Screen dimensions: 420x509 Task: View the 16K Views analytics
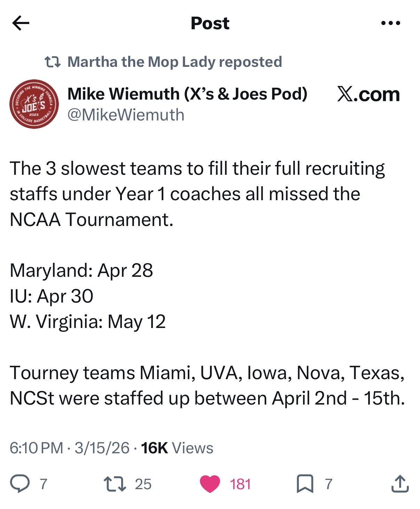click(x=178, y=448)
